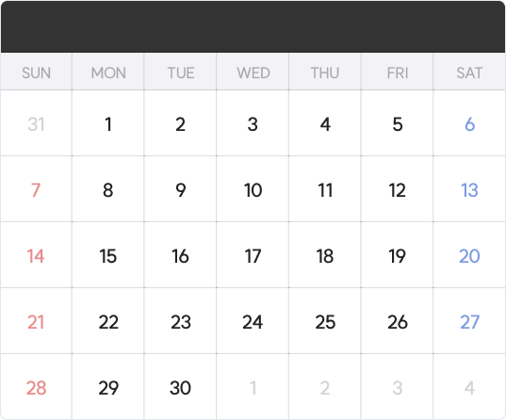Choose Sunday the 28th
The image size is (506, 420).
coord(36,388)
